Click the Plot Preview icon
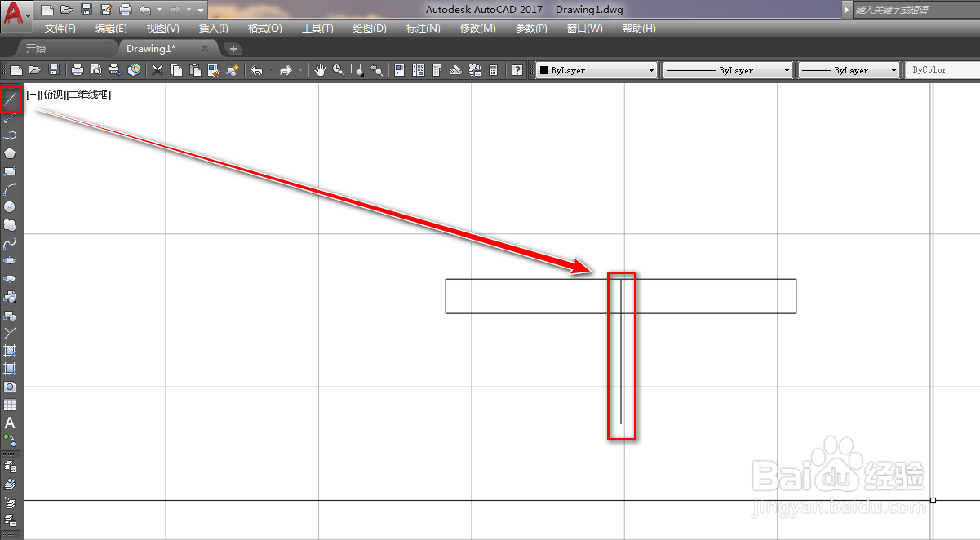Viewport: 980px width, 540px height. 96,71
